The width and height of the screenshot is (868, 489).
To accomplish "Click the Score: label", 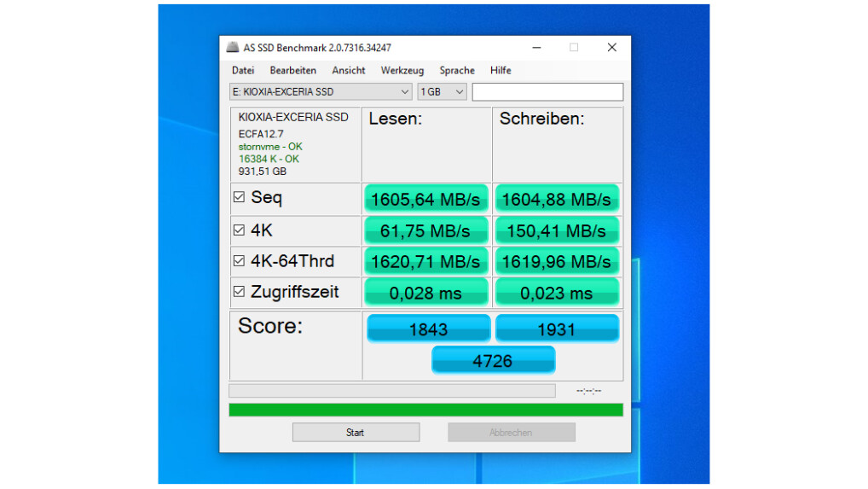I will (270, 326).
